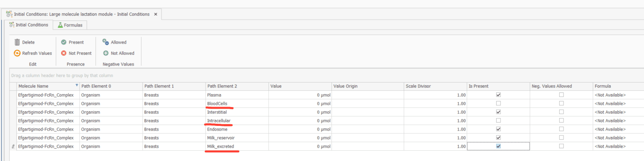Sort by the Value Origin column header
This screenshot has height=161, width=644.
pyautogui.click(x=367, y=86)
